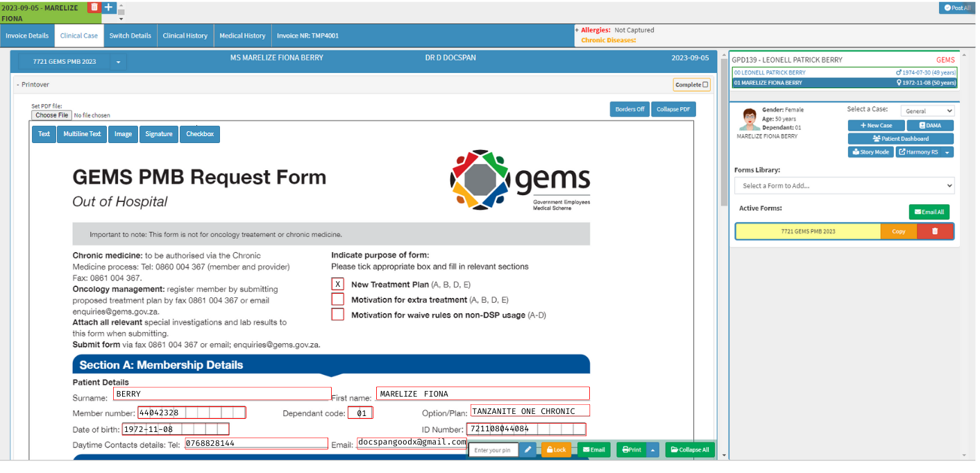
Task: Click the Allergies label in the header
Action: (595, 30)
